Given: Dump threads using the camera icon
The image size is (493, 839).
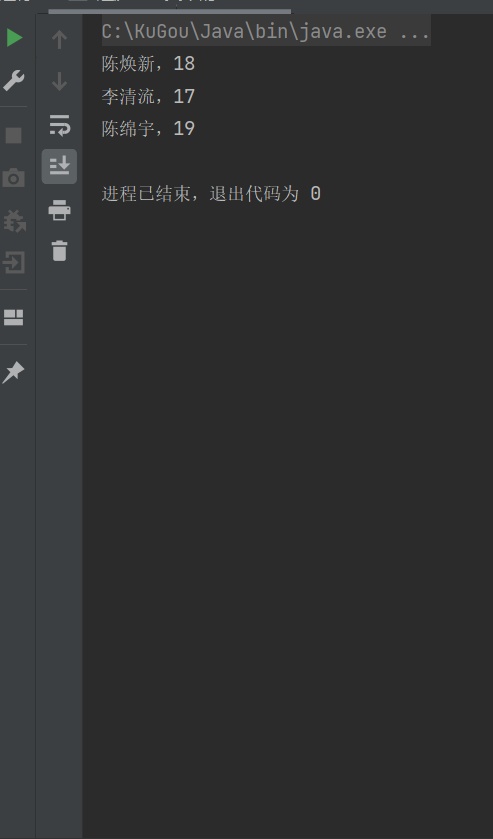Looking at the screenshot, I should click(13, 178).
